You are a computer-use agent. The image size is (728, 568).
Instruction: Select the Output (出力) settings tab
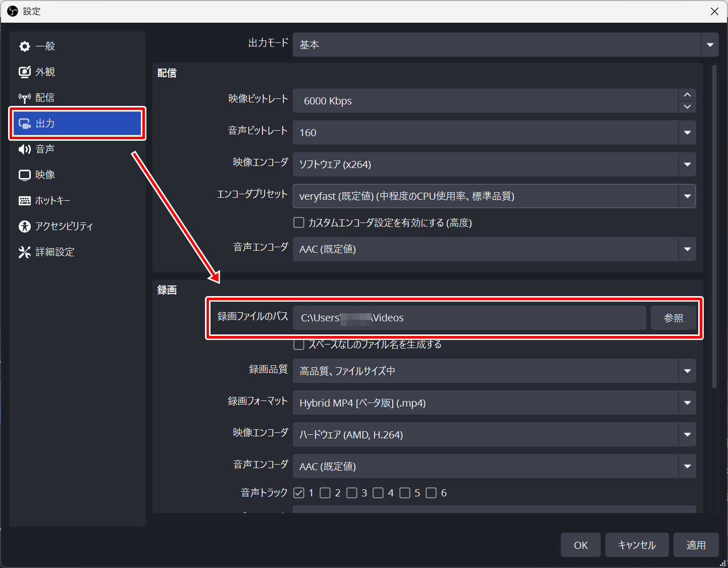(x=77, y=124)
